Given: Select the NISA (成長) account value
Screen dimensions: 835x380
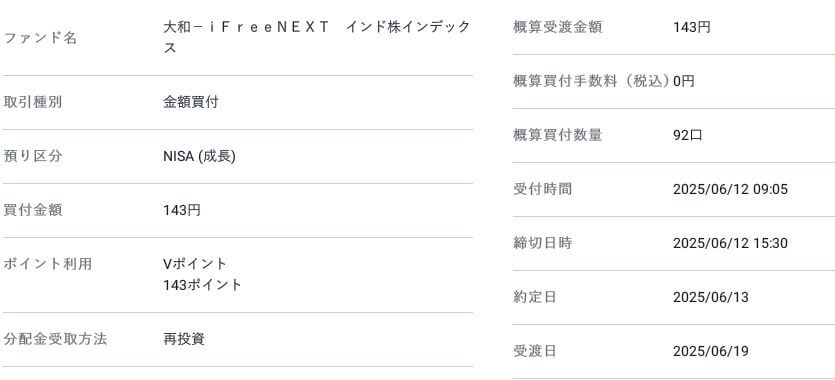Looking at the screenshot, I should pos(199,156).
